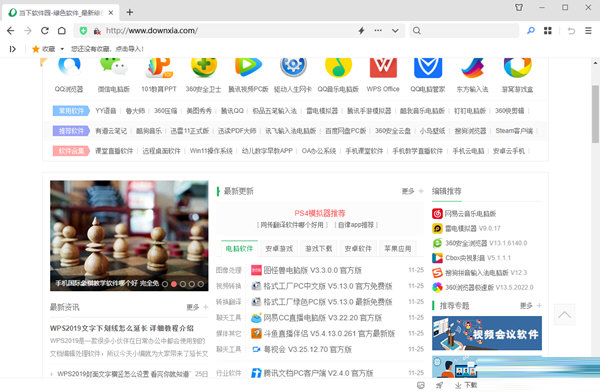This screenshot has height=392, width=600.
Task: Open the YY语音 link
Action: pyautogui.click(x=106, y=111)
